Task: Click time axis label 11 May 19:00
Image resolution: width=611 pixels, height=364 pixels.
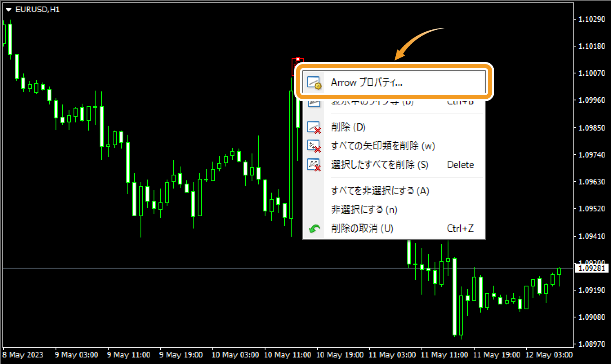Action: click(x=497, y=355)
